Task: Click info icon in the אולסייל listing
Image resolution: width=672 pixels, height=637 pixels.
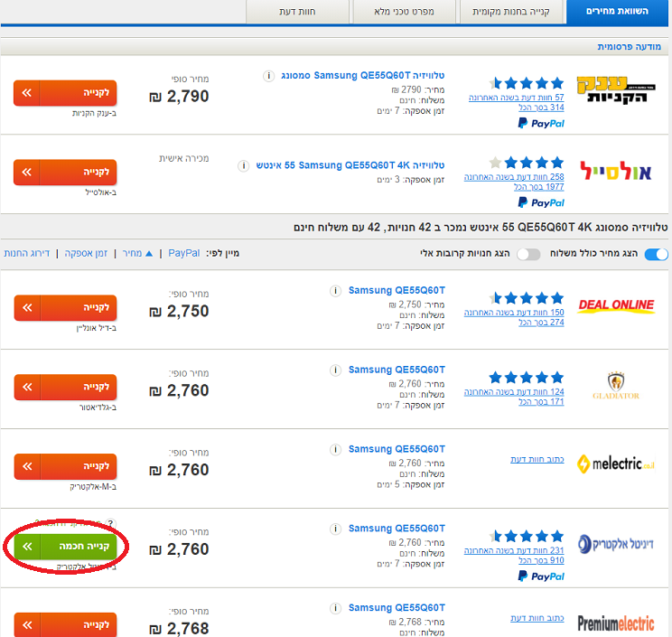Action: click(244, 166)
